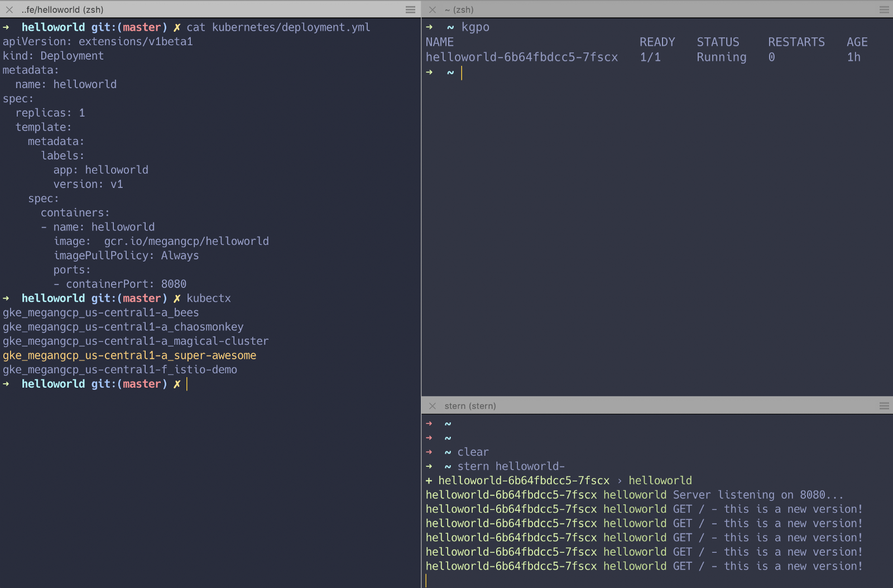Click the cursor prompt in the ~ zsh pane

coord(444,73)
